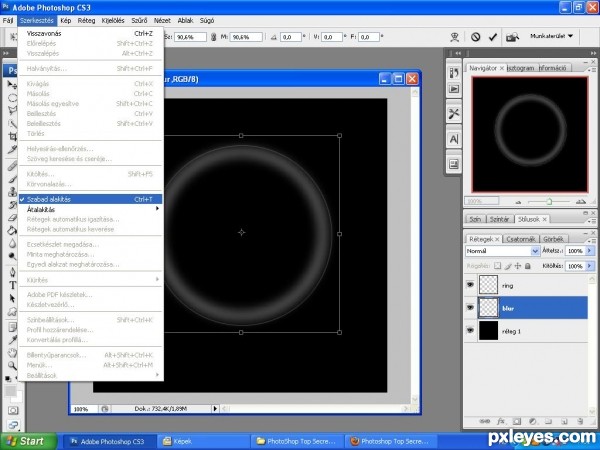
Task: Select the Move tool in the toolbox
Action: pos(12,85)
